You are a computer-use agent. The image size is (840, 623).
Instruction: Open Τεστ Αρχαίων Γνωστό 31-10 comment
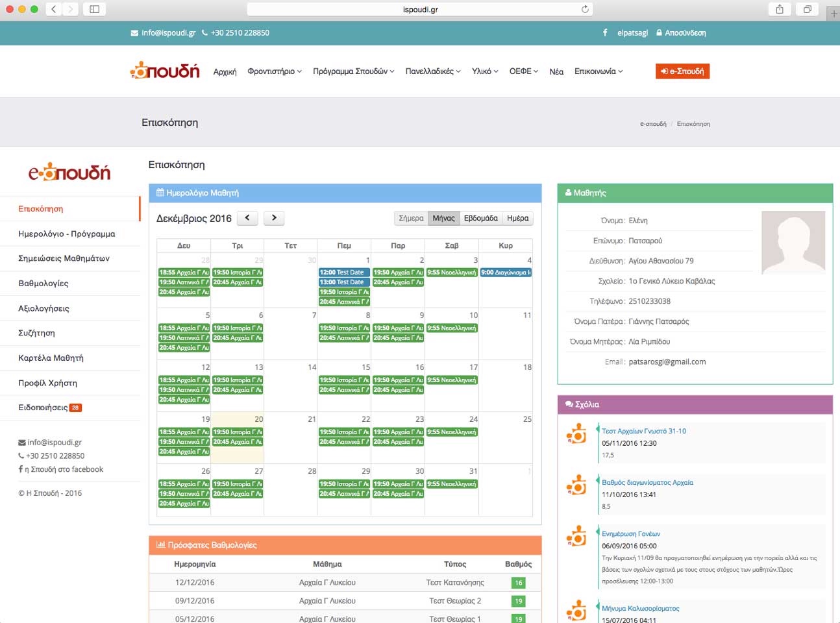point(644,431)
